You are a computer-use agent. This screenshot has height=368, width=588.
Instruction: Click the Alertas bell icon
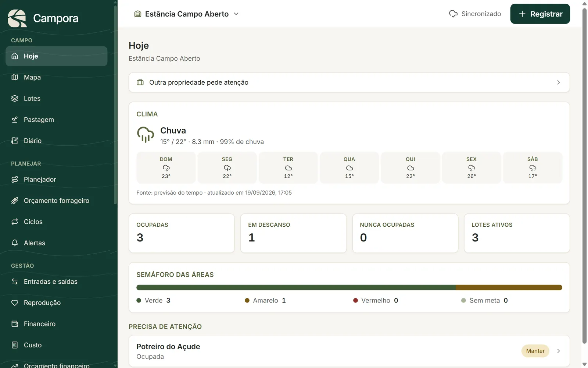tap(15, 243)
